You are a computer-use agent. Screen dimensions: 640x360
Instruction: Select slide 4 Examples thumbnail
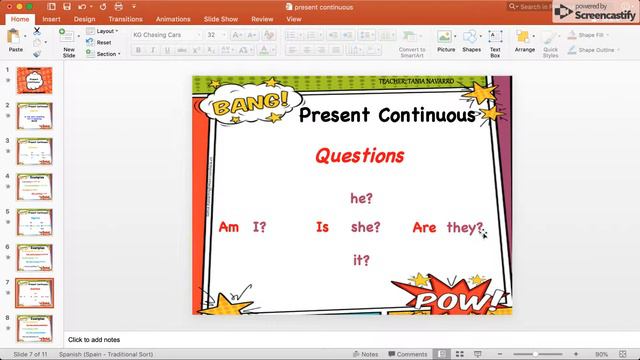[x=34, y=187]
